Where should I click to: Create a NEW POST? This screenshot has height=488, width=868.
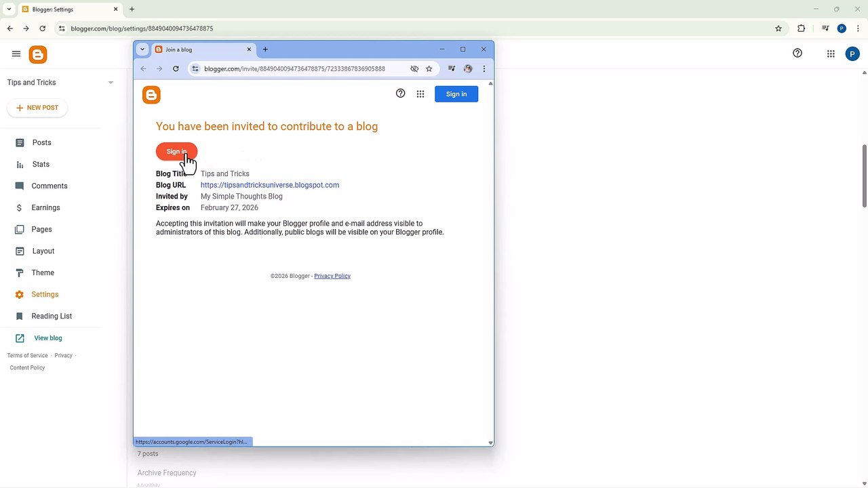tap(37, 108)
